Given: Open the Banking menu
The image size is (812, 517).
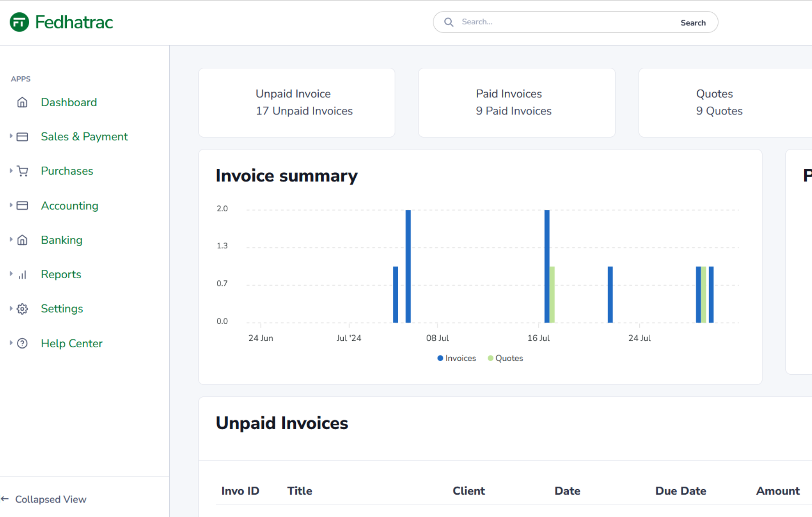Looking at the screenshot, I should point(62,240).
